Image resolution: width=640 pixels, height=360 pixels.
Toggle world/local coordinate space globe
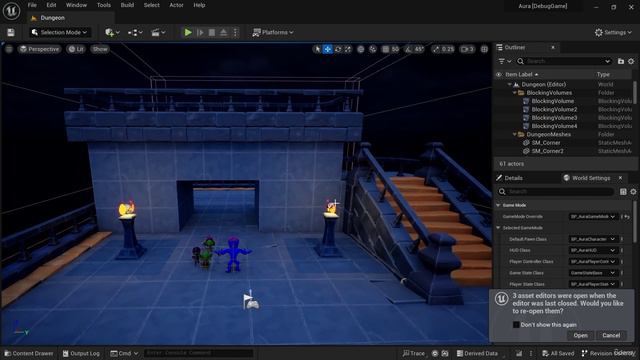coord(360,49)
